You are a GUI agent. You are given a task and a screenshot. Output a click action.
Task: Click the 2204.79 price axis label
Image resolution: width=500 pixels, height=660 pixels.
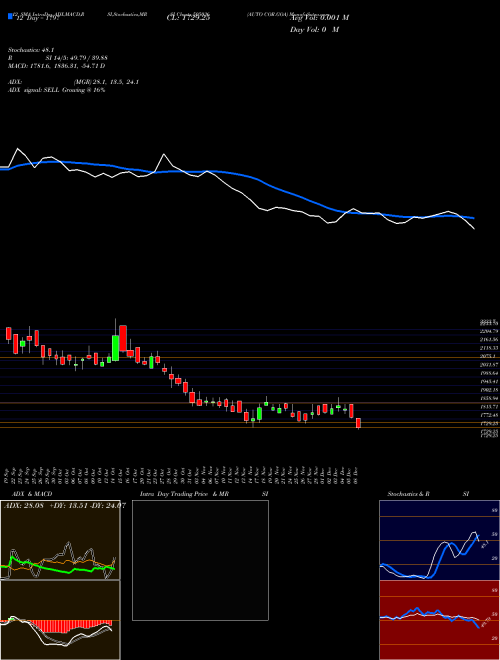tap(490, 331)
